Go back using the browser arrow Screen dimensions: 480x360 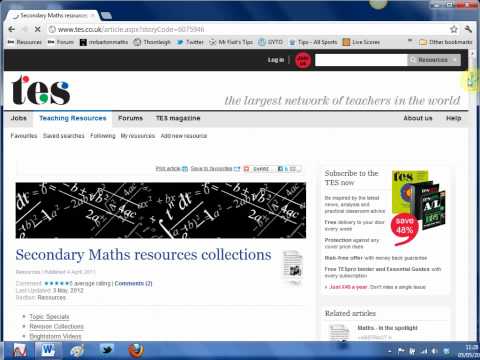coord(12,29)
